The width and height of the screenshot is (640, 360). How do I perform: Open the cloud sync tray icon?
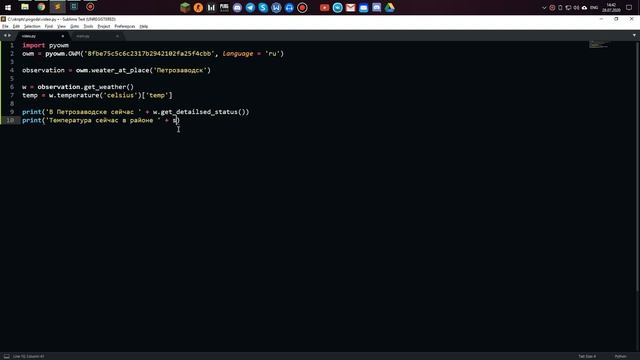(x=584, y=7)
